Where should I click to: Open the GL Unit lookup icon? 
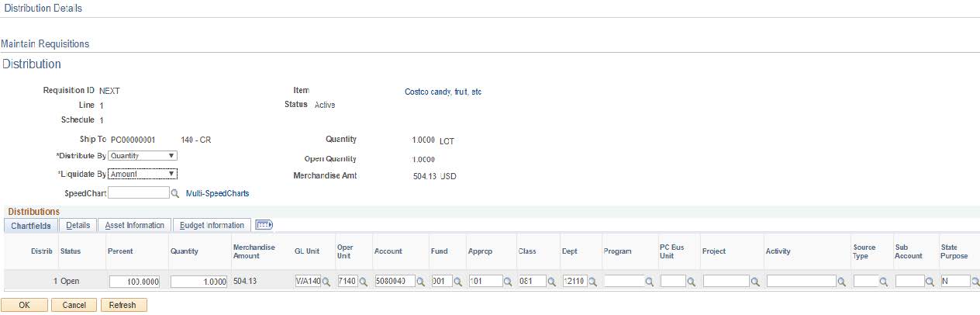coord(326,282)
